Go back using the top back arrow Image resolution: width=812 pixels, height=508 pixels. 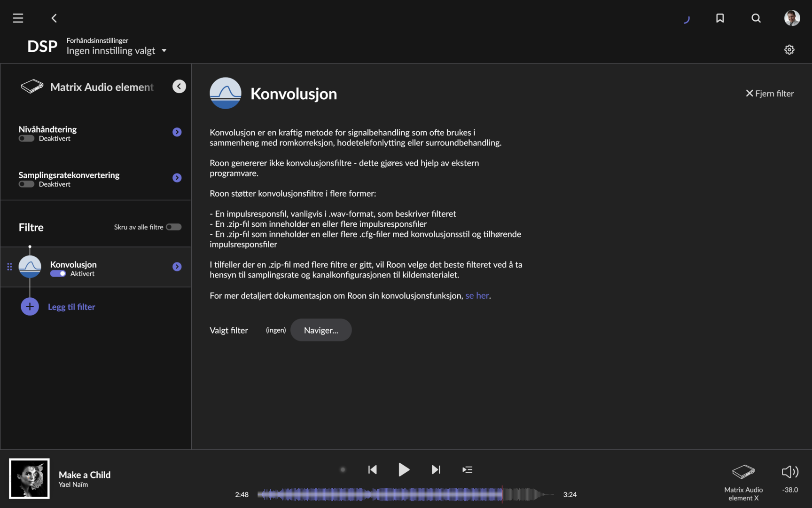click(x=54, y=18)
